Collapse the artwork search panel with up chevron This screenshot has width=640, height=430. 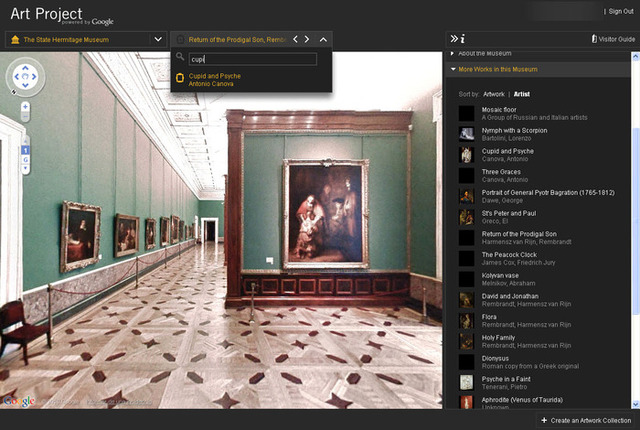pos(323,40)
